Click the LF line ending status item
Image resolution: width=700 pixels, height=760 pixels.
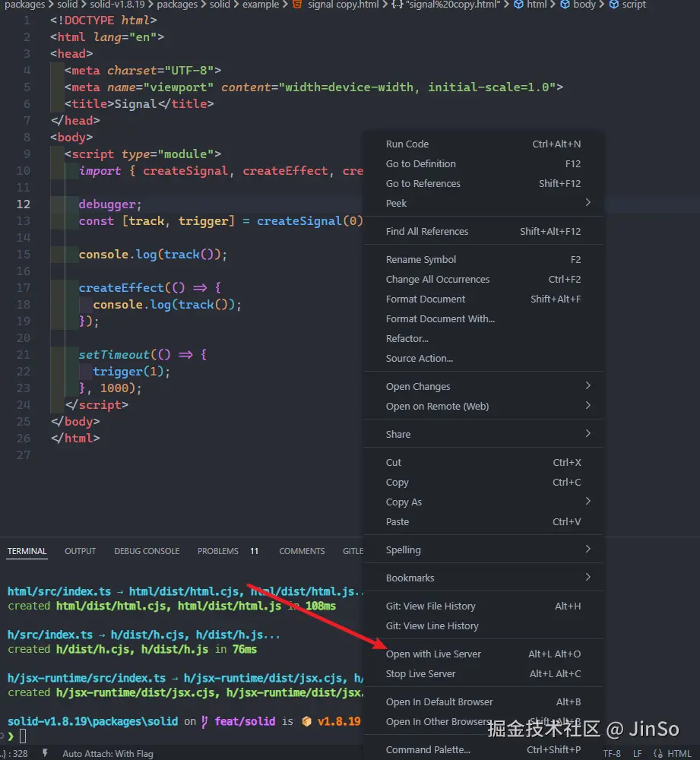tap(637, 754)
